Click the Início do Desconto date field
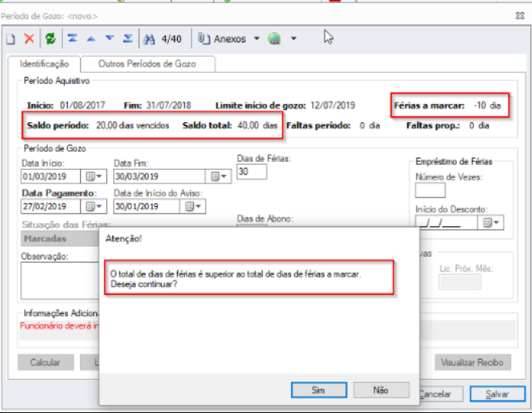Screen dimensions: 532x413 point(446,222)
